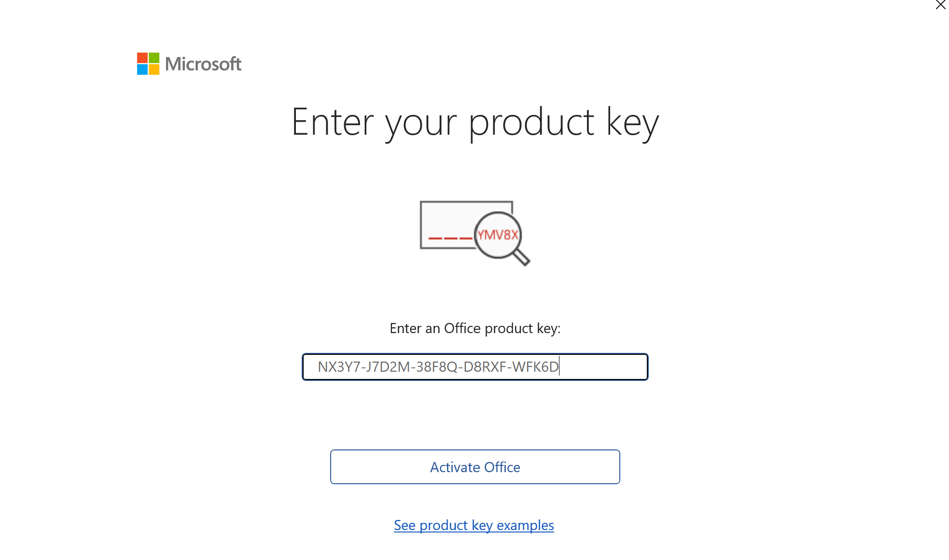
Task: Click the blue square of Microsoft logo
Action: pyautogui.click(x=142, y=70)
